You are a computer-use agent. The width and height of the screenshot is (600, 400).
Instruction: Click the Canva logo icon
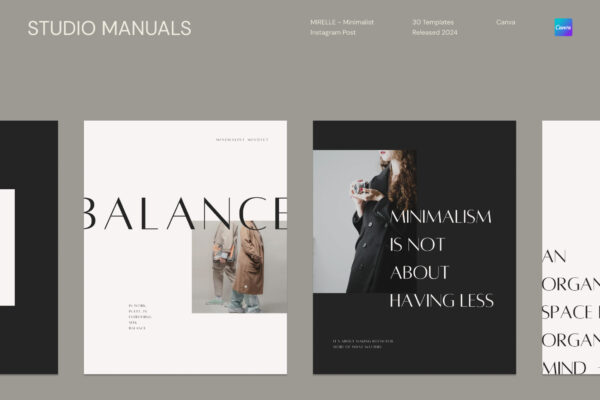click(563, 27)
